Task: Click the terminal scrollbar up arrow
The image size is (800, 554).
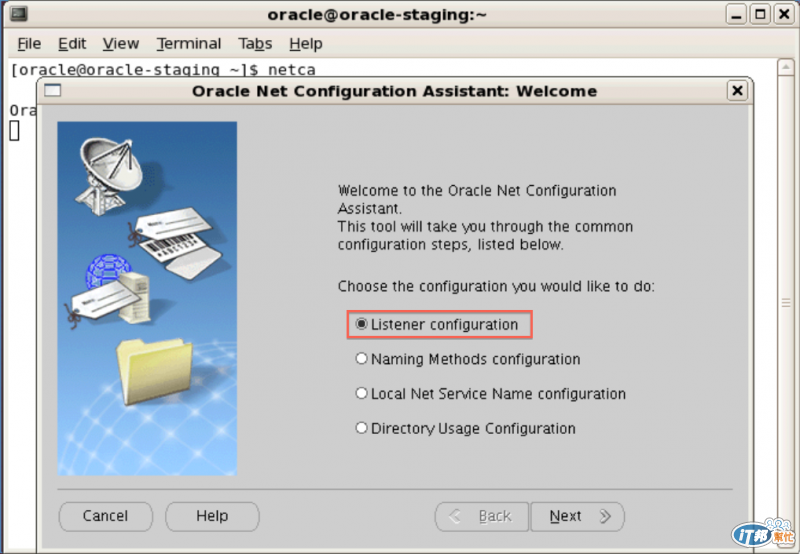Action: [x=785, y=67]
